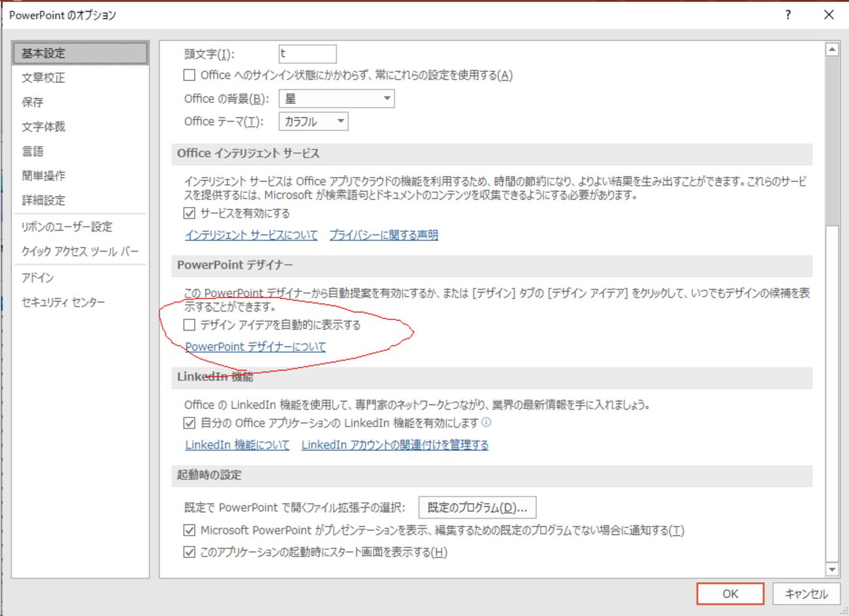Viewport: 849px width, 616px height.
Task: Go to セキュリティ センター category
Action: pyautogui.click(x=80, y=302)
